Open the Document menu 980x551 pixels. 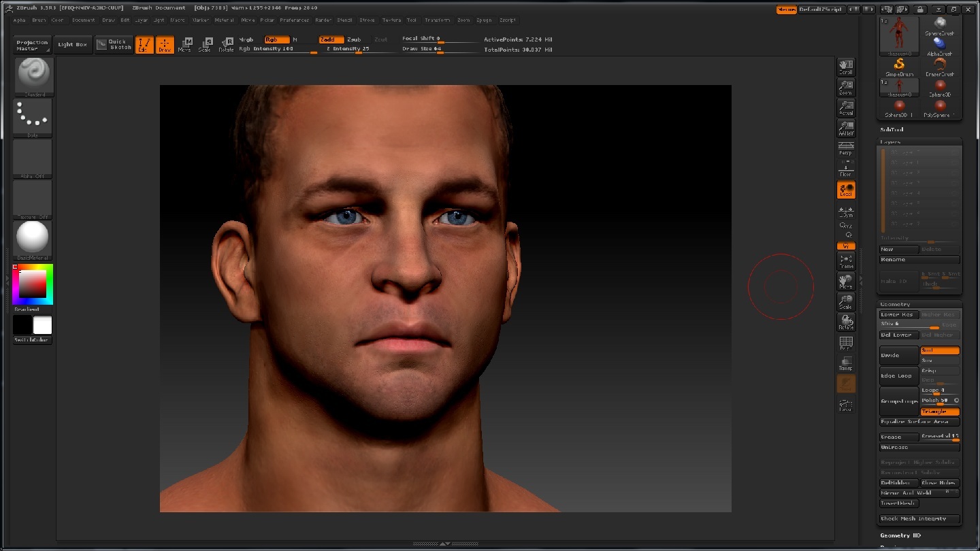point(84,20)
